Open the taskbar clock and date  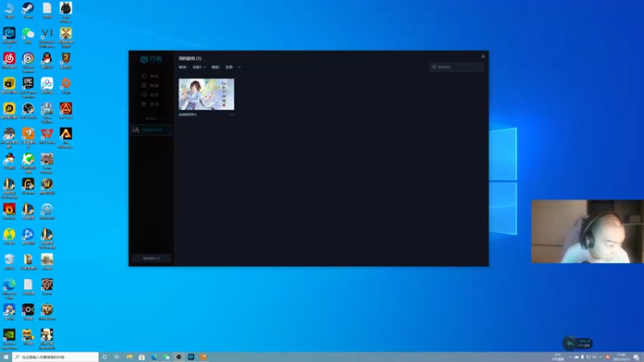621,357
